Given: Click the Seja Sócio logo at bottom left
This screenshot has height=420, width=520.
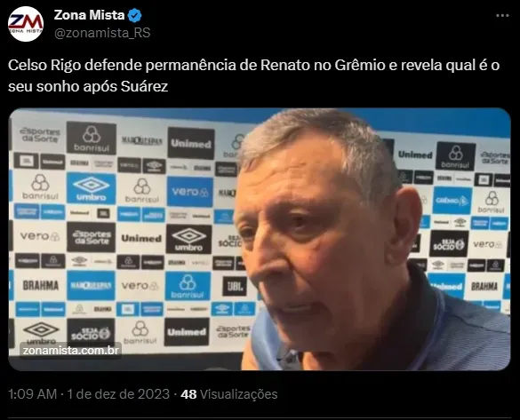Looking at the screenshot, I should [x=91, y=333].
